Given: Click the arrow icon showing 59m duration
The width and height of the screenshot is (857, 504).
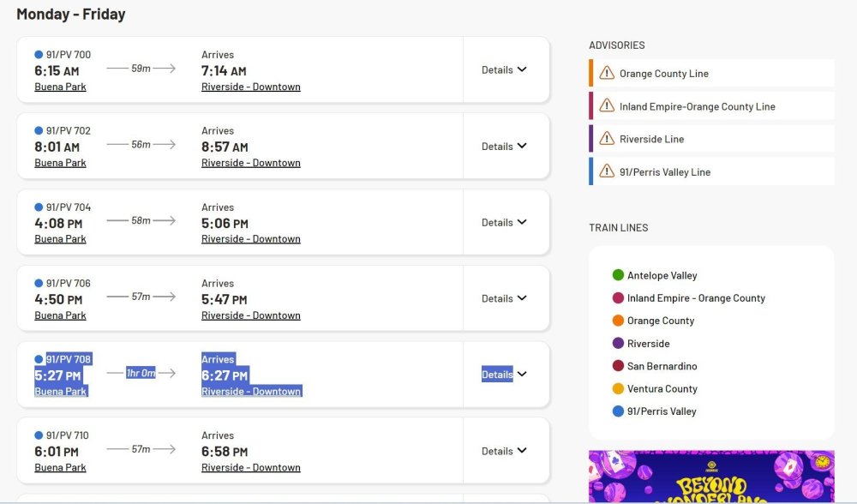Looking at the screenshot, I should click(141, 69).
